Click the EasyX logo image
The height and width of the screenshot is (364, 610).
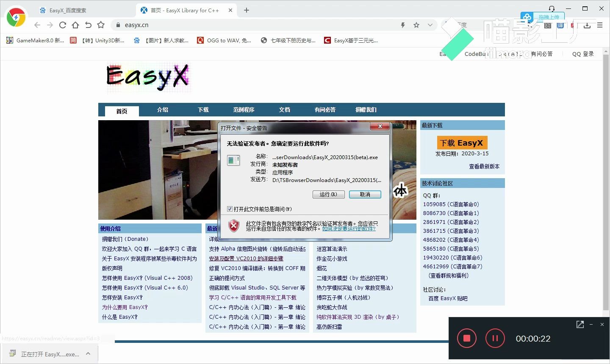(x=148, y=77)
